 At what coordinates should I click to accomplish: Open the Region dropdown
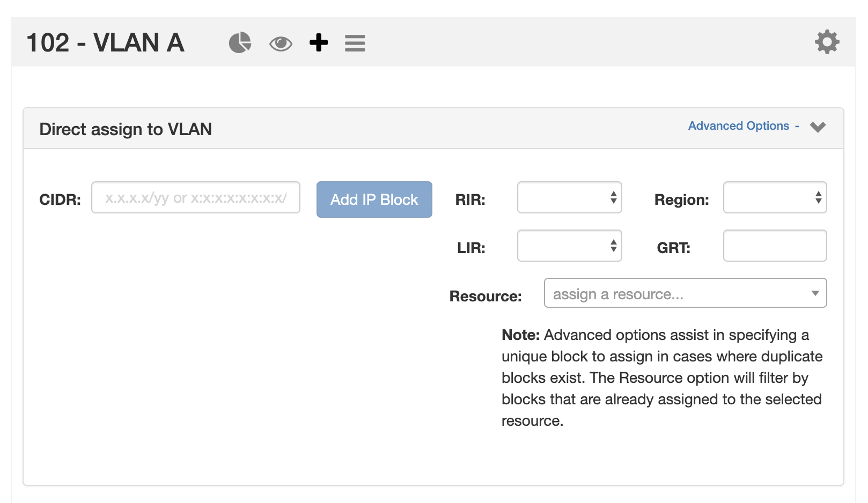tap(775, 198)
